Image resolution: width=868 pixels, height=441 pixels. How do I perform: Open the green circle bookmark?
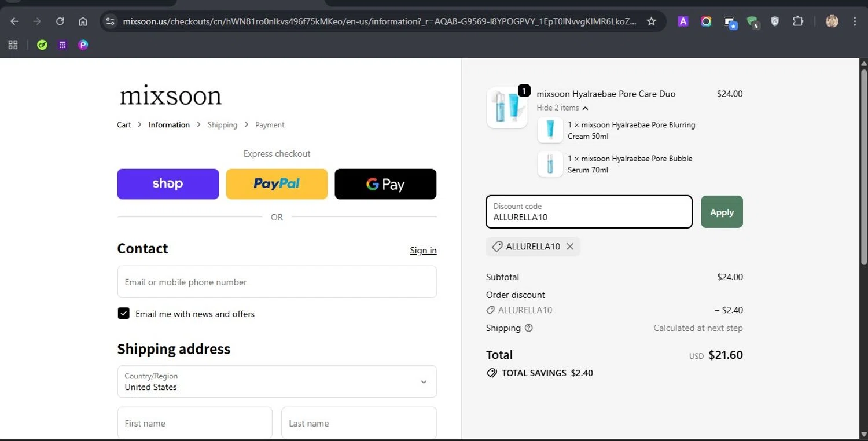(42, 45)
